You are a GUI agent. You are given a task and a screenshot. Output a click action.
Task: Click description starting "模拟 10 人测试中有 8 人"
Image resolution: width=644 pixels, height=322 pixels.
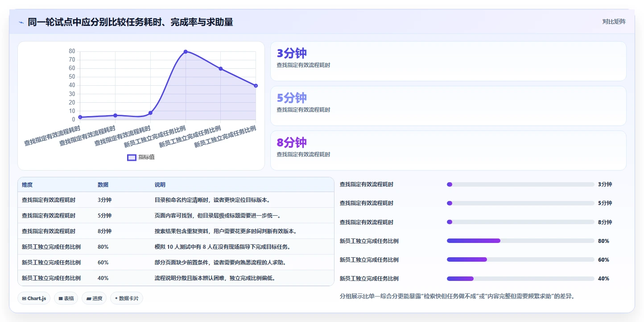coord(223,247)
